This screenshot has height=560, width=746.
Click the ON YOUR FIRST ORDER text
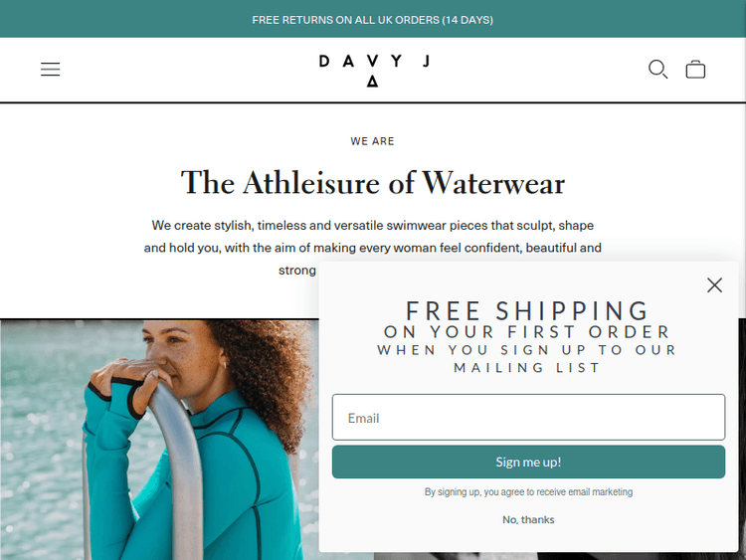[x=527, y=331]
